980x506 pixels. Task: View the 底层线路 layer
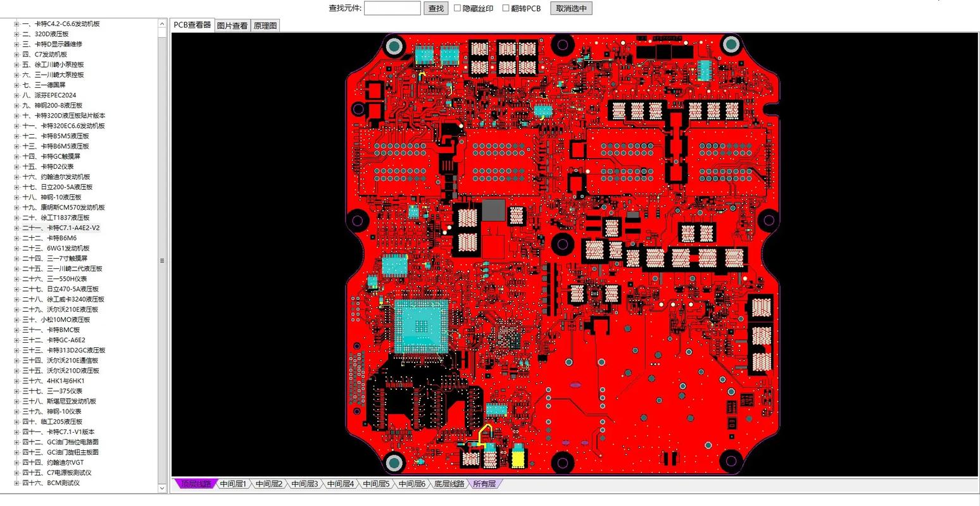(449, 483)
